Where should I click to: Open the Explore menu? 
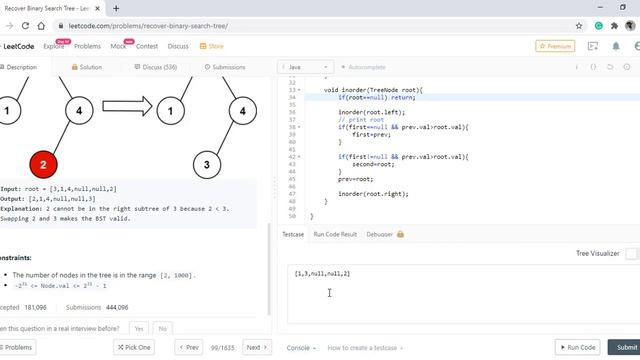54,46
